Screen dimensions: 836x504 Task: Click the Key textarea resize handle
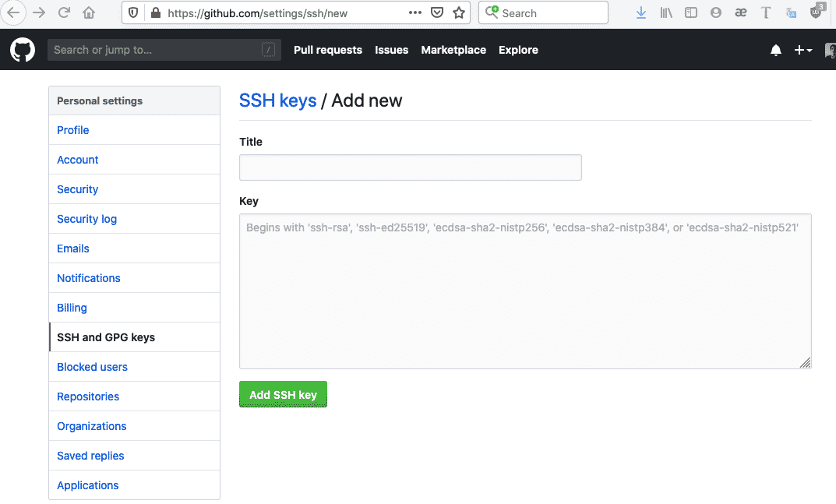[805, 363]
